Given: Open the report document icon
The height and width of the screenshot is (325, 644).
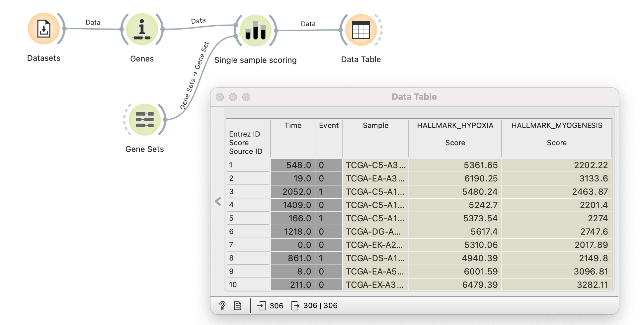Looking at the screenshot, I should [238, 306].
